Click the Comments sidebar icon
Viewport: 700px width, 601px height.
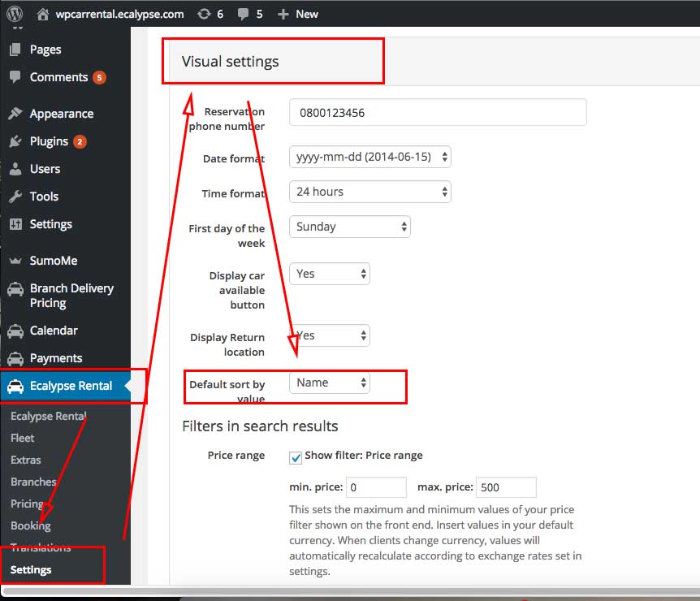(15, 77)
